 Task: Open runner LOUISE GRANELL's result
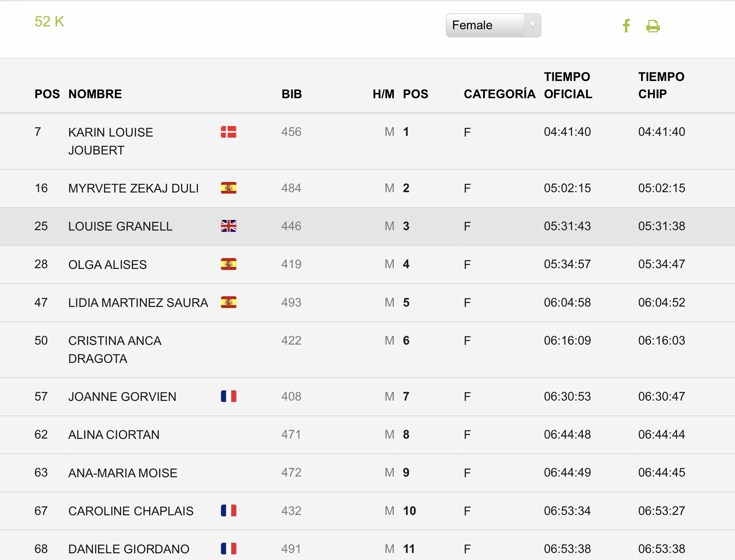pos(120,226)
